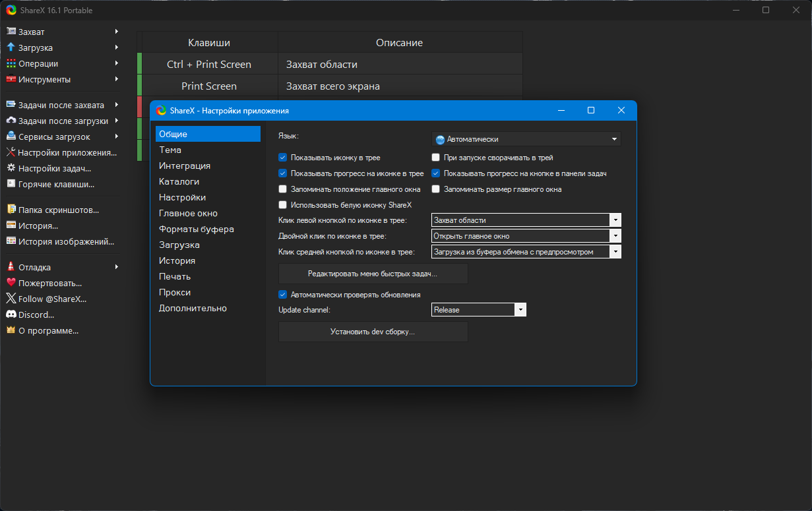Click the green status bar beside Ctrl + Print Screen
The image size is (812, 511).
[x=140, y=64]
